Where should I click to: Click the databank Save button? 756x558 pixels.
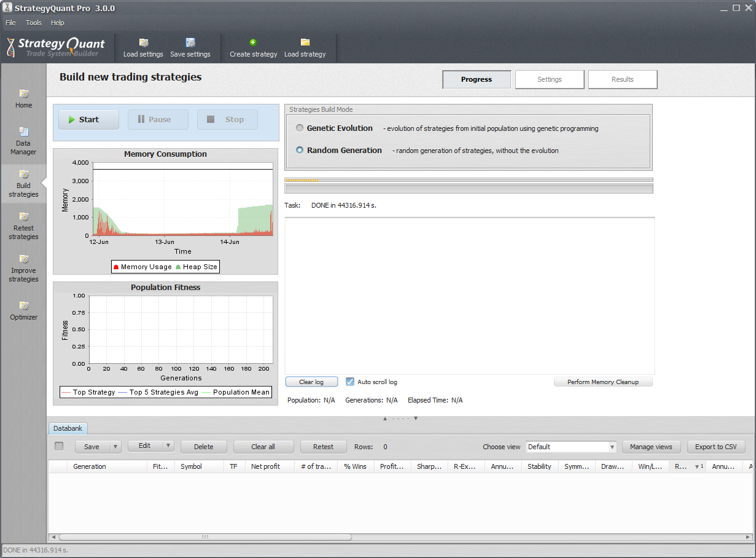click(92, 447)
